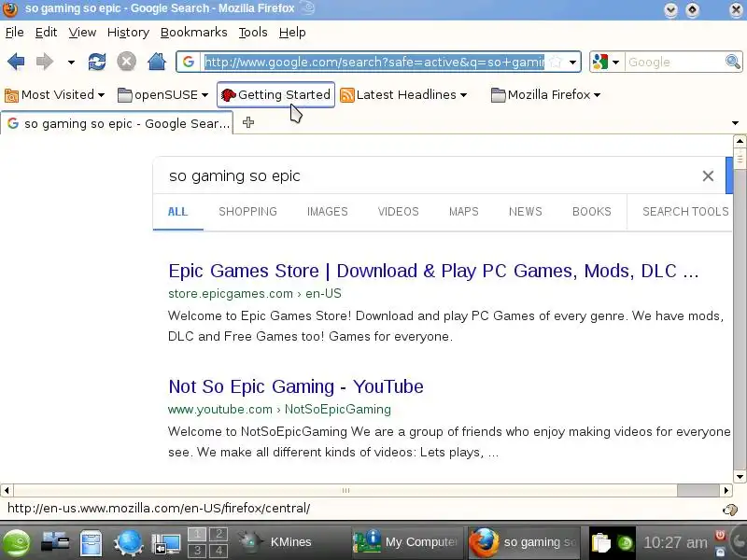Viewport: 747px width, 560px height.
Task: Open the clipboard tray icon
Action: click(600, 543)
